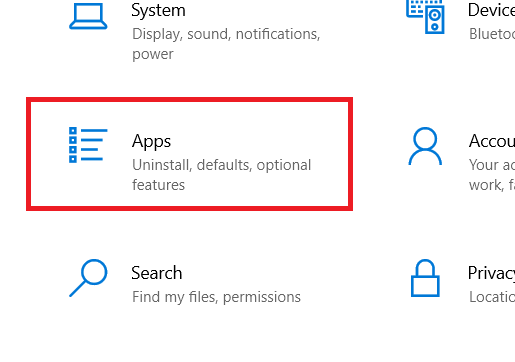
Task: Open the System settings title
Action: point(158,10)
